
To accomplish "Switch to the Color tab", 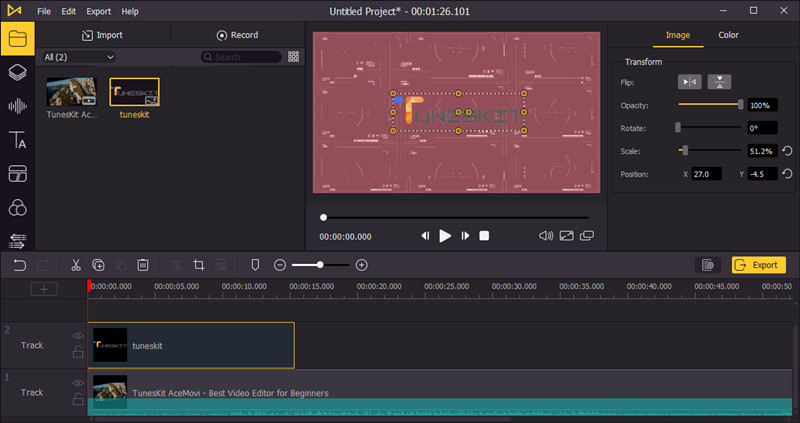I will 728,35.
